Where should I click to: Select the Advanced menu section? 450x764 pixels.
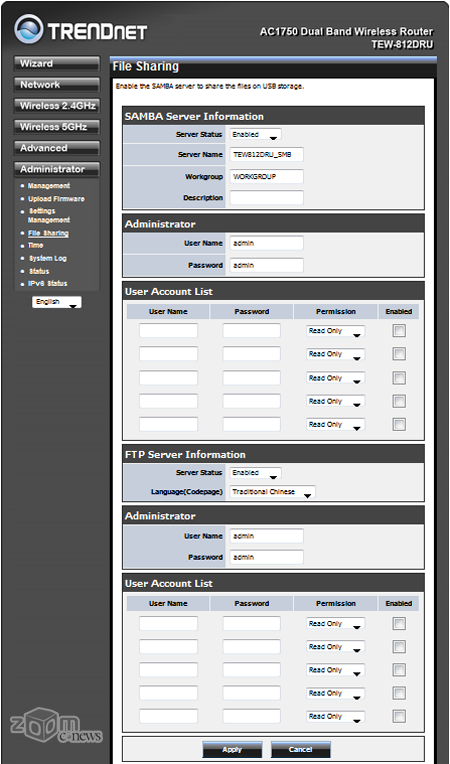click(x=57, y=148)
